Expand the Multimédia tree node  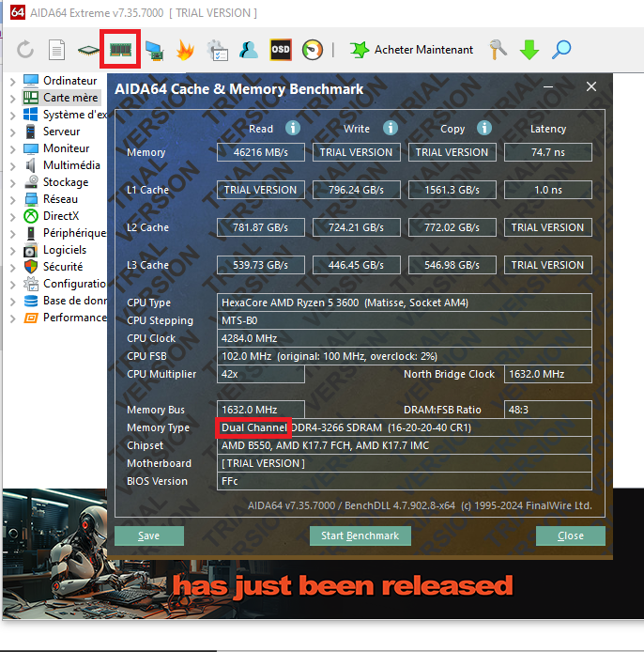pos(13,166)
